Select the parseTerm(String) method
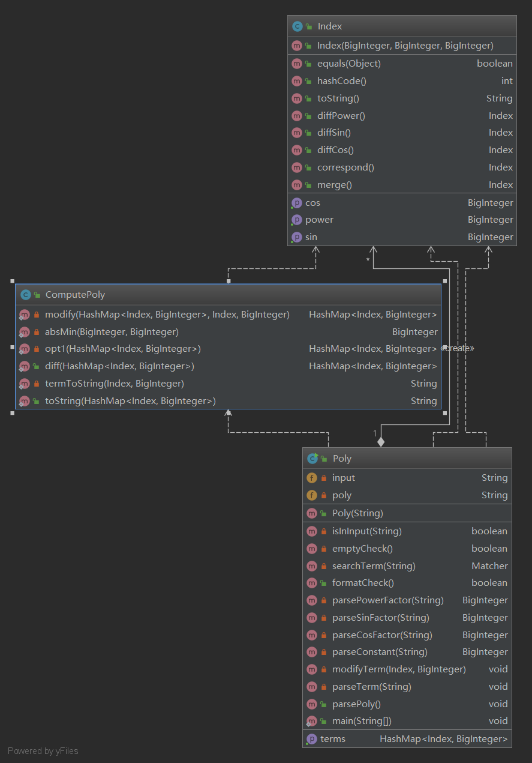The height and width of the screenshot is (763, 532). pyautogui.click(x=407, y=687)
